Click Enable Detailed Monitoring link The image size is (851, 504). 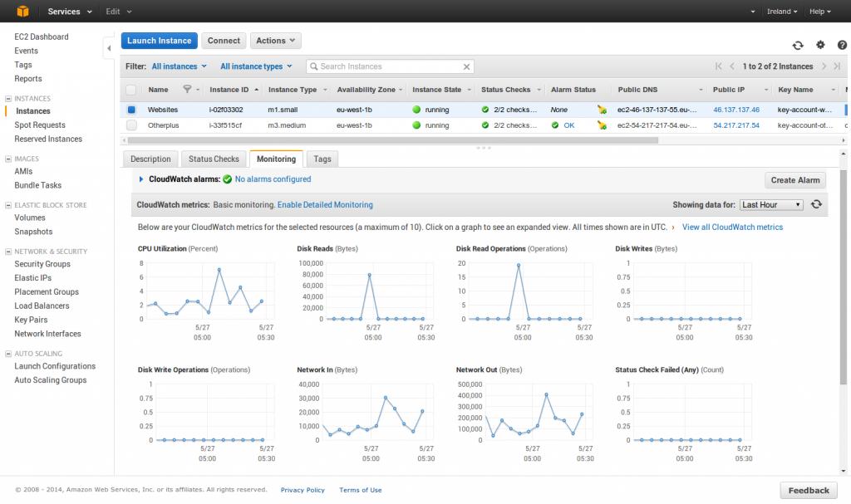[x=325, y=205]
